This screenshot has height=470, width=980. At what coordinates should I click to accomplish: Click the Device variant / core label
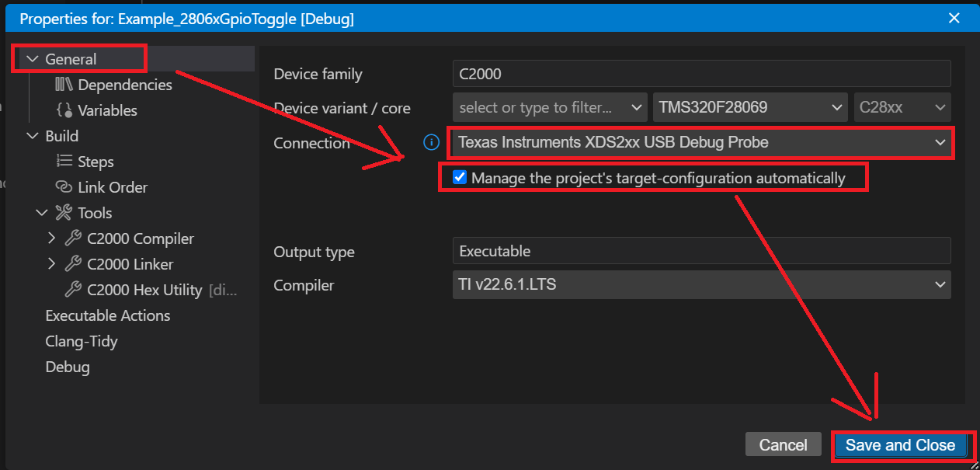[342, 108]
